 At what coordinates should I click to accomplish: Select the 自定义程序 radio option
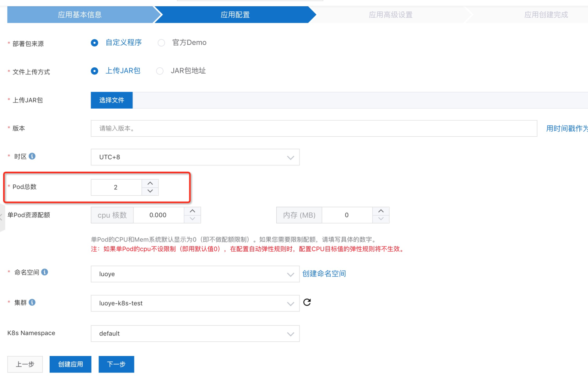click(95, 43)
